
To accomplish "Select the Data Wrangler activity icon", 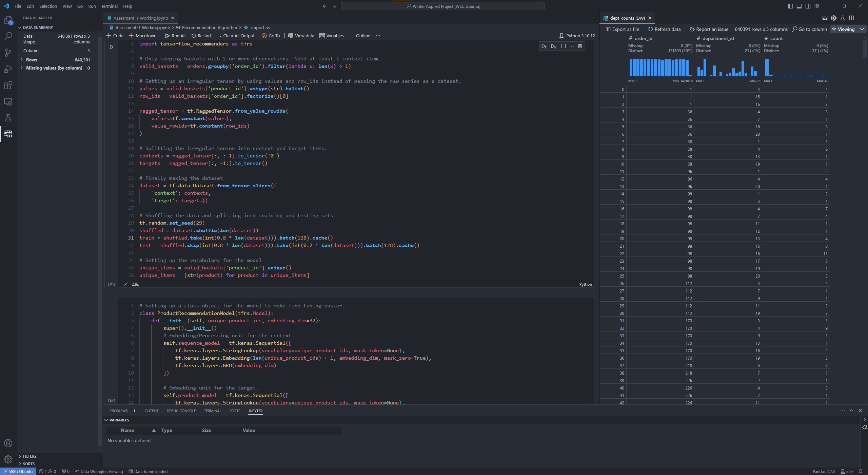I will 8,134.
